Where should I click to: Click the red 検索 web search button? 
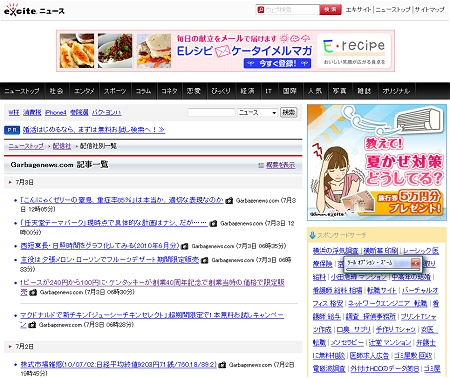330,10
